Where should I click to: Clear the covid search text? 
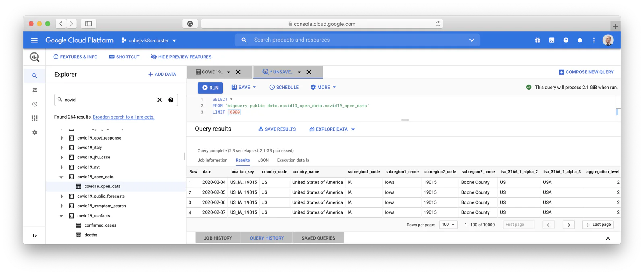tap(159, 100)
